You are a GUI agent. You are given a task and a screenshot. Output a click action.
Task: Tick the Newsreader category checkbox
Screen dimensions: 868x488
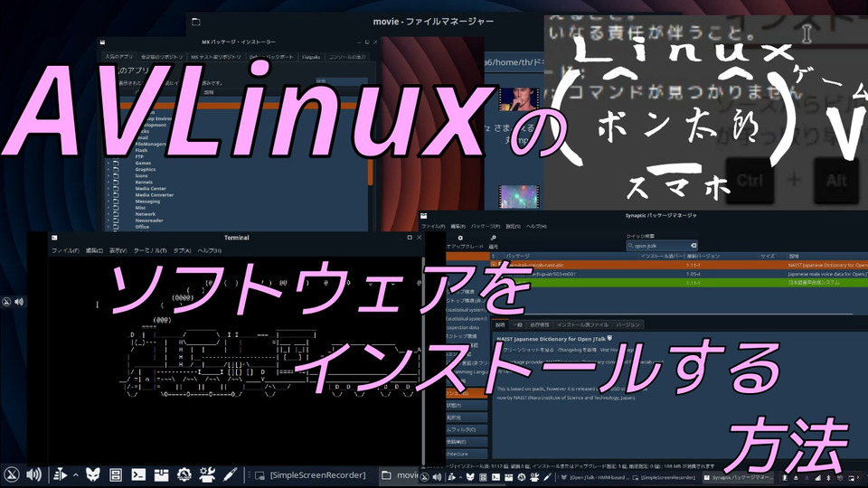(x=117, y=221)
